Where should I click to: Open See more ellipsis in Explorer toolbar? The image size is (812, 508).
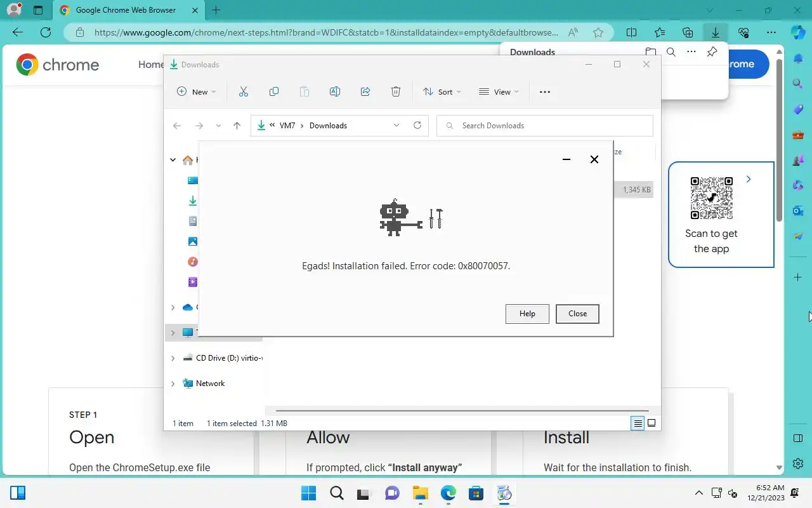[545, 91]
